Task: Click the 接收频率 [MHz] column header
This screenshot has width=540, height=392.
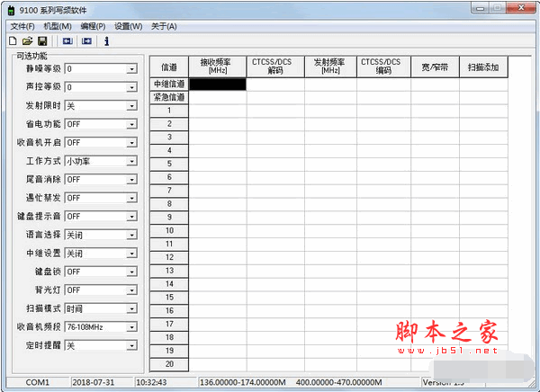Action: [x=218, y=67]
